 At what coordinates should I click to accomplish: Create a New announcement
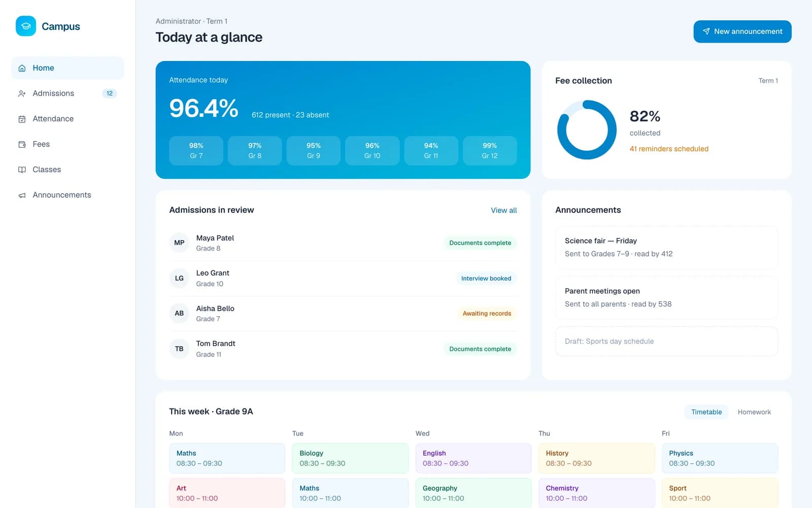(x=742, y=31)
